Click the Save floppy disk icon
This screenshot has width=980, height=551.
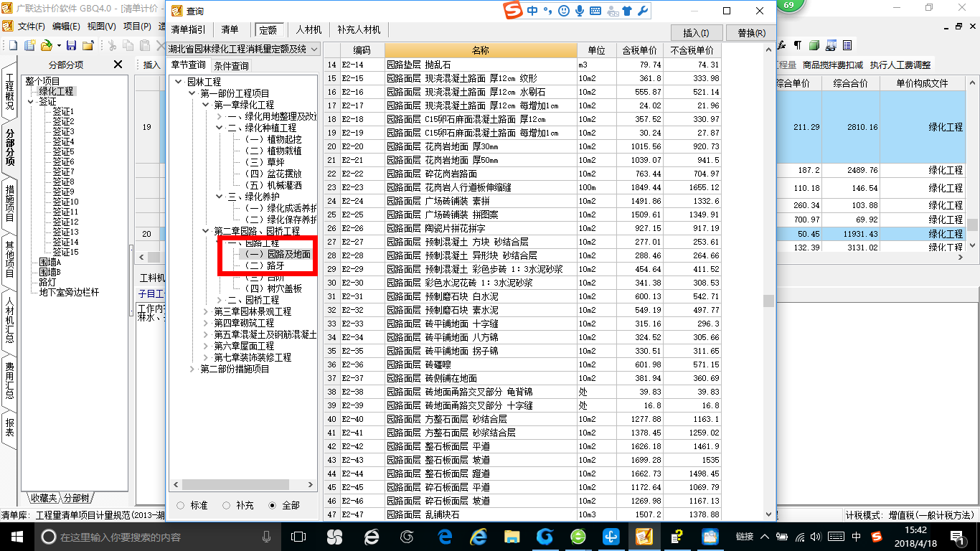pyautogui.click(x=72, y=45)
